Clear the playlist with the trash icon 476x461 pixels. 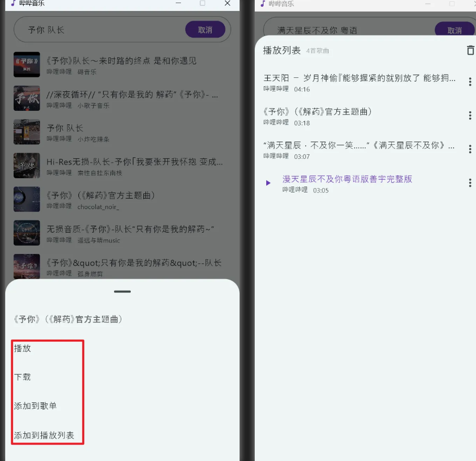coord(470,50)
